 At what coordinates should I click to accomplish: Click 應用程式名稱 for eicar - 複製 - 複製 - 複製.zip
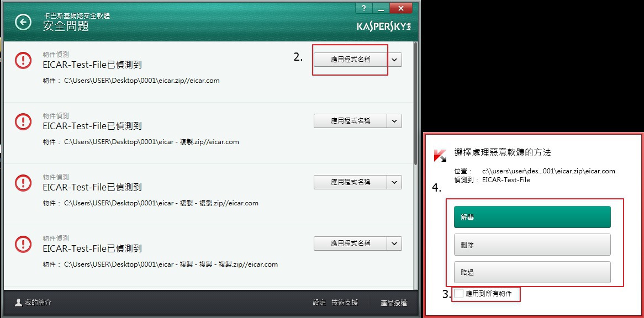(x=351, y=243)
